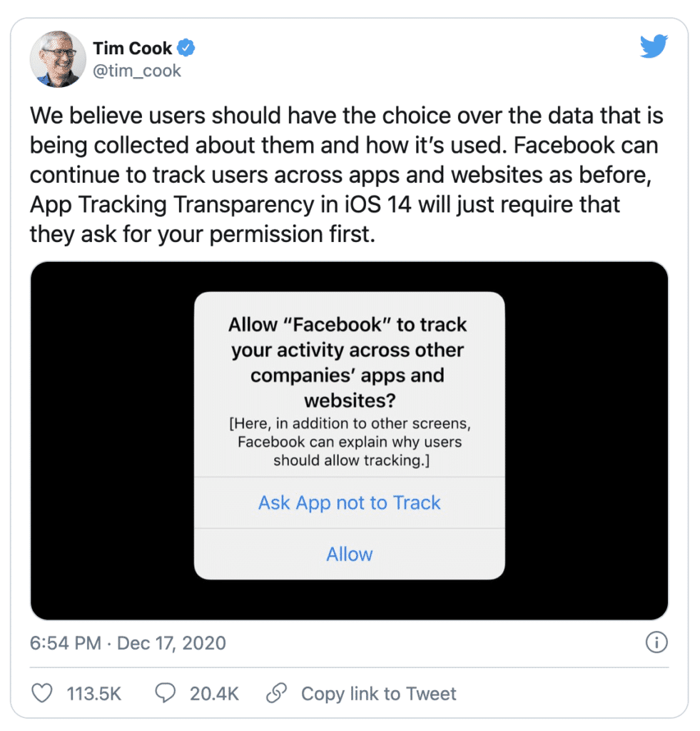The height and width of the screenshot is (731, 700).
Task: Click the blue verified badge
Action: click(x=186, y=48)
